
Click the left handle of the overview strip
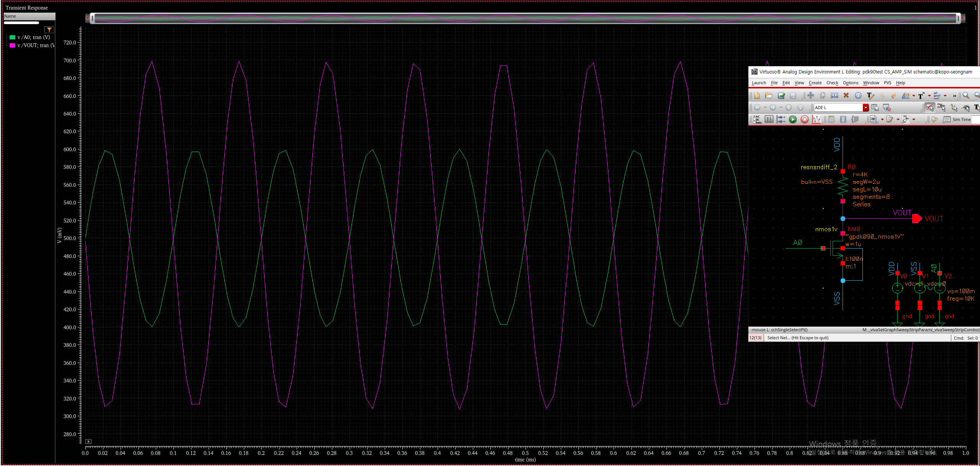click(x=92, y=18)
